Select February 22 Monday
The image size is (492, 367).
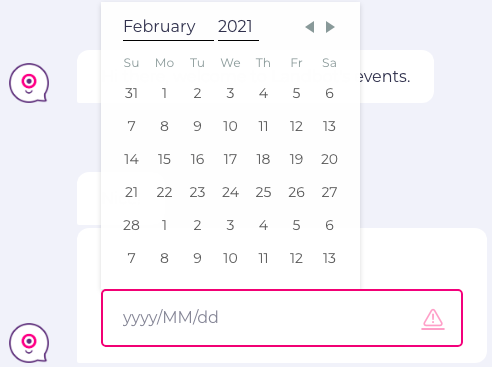[x=164, y=192]
